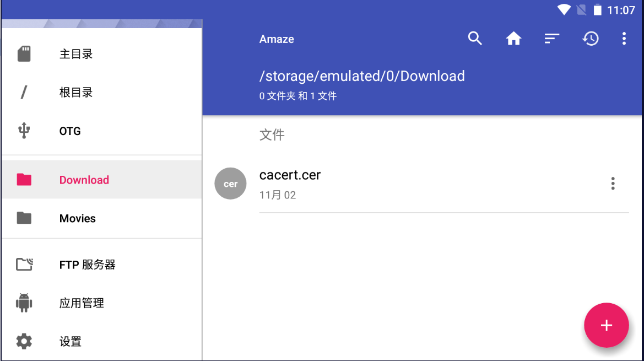The width and height of the screenshot is (644, 361).
Task: Open the sort options icon
Action: coord(551,39)
